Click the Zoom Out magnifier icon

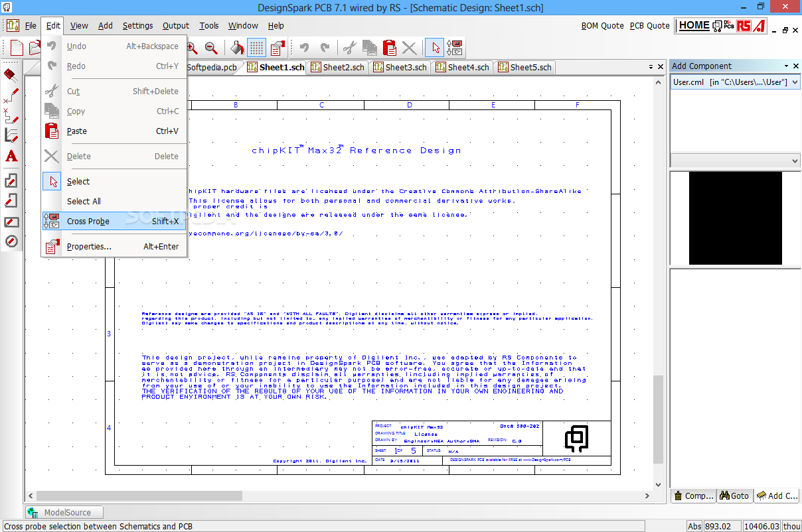(x=211, y=48)
